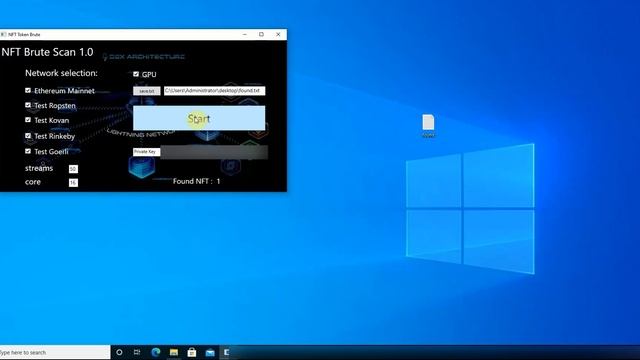Click the NFT Brute Scan 1.0 heading
Viewport: 640px width, 360px height.
pos(47,52)
